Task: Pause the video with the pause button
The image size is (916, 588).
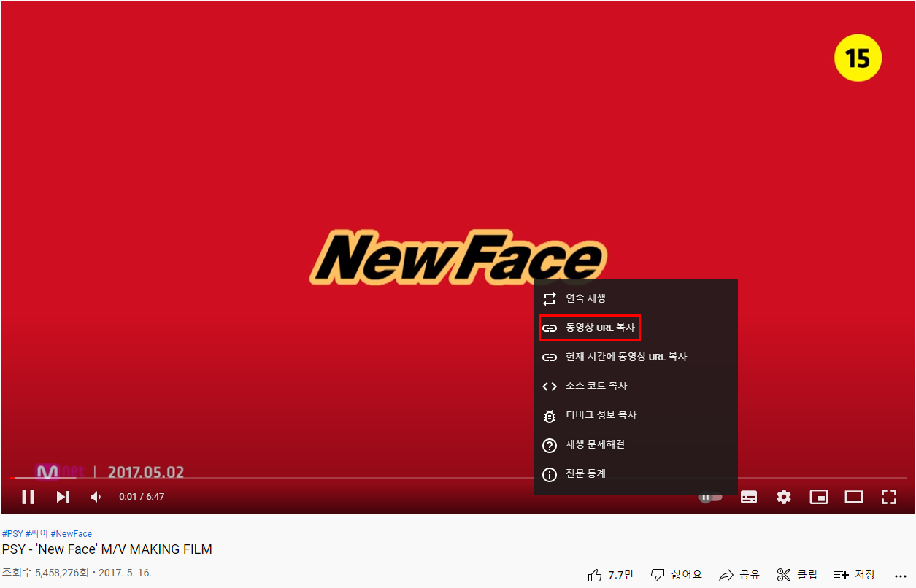Action: [28, 497]
